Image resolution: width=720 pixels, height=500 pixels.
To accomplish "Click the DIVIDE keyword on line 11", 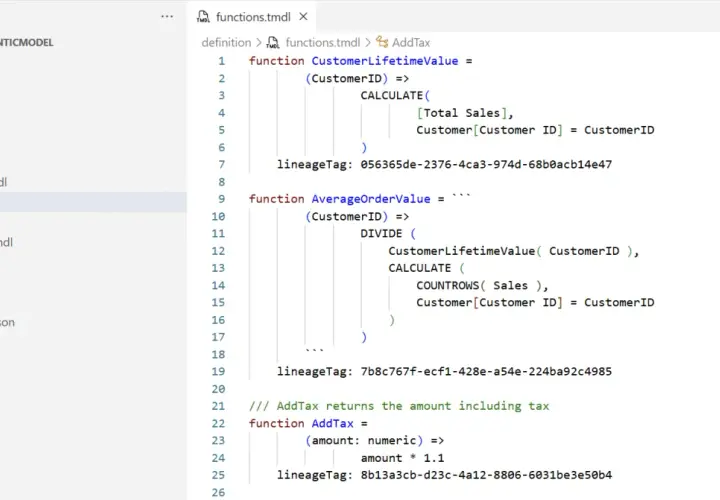I will pyautogui.click(x=381, y=234).
